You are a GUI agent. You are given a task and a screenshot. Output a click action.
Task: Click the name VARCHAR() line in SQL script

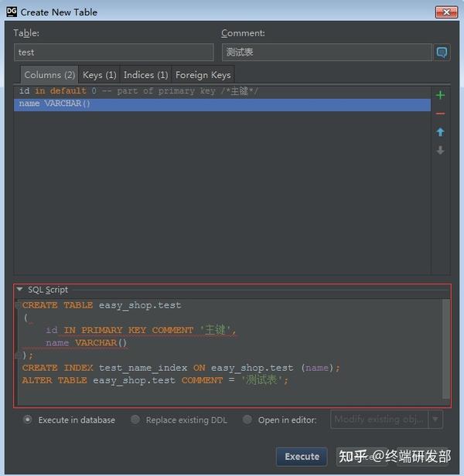click(86, 343)
